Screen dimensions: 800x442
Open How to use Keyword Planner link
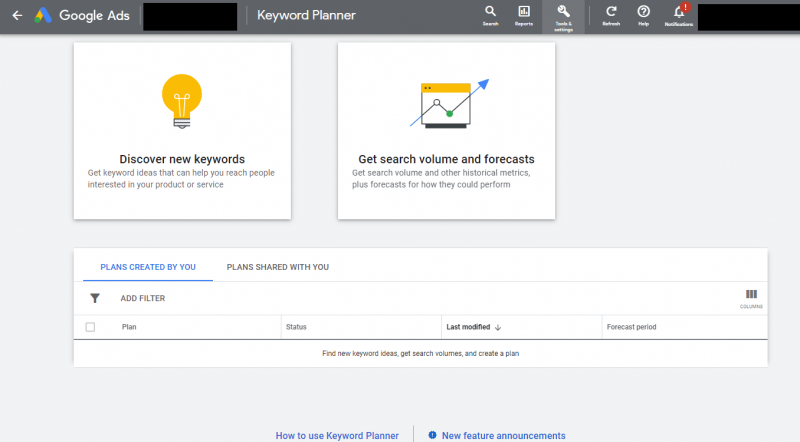click(x=337, y=435)
